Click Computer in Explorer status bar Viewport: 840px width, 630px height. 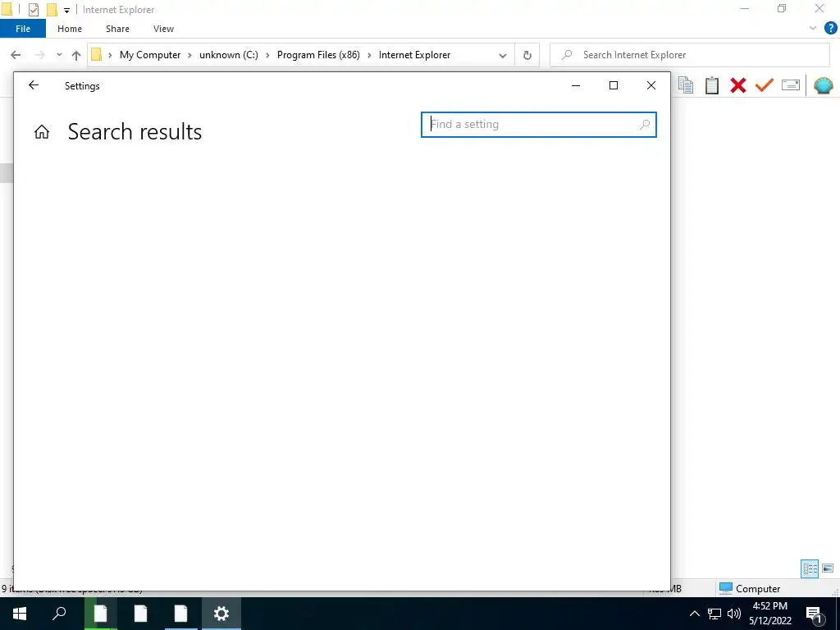(x=750, y=589)
